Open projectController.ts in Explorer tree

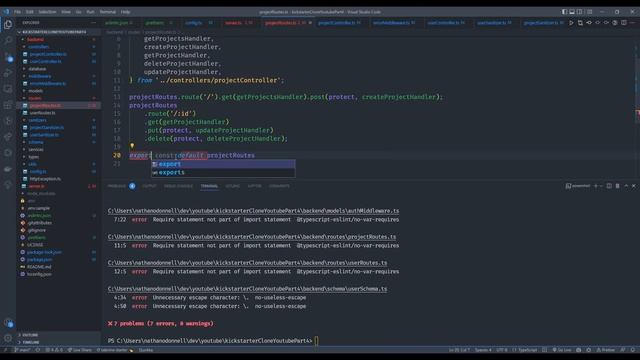coord(48,54)
